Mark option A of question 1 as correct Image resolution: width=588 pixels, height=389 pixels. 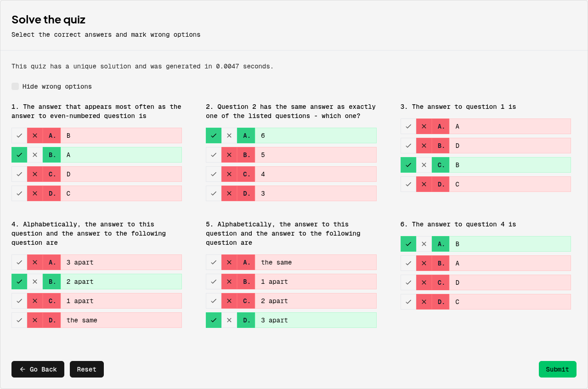tap(19, 135)
